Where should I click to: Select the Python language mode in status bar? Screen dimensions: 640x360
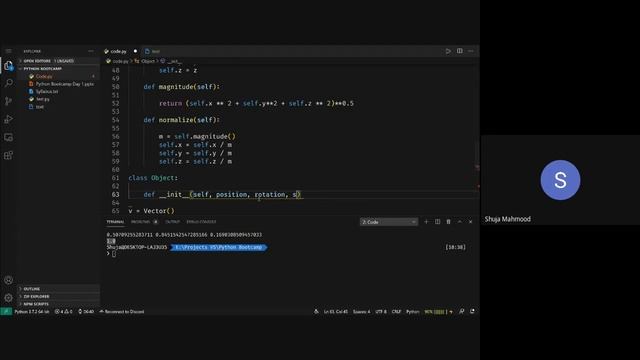click(x=413, y=311)
